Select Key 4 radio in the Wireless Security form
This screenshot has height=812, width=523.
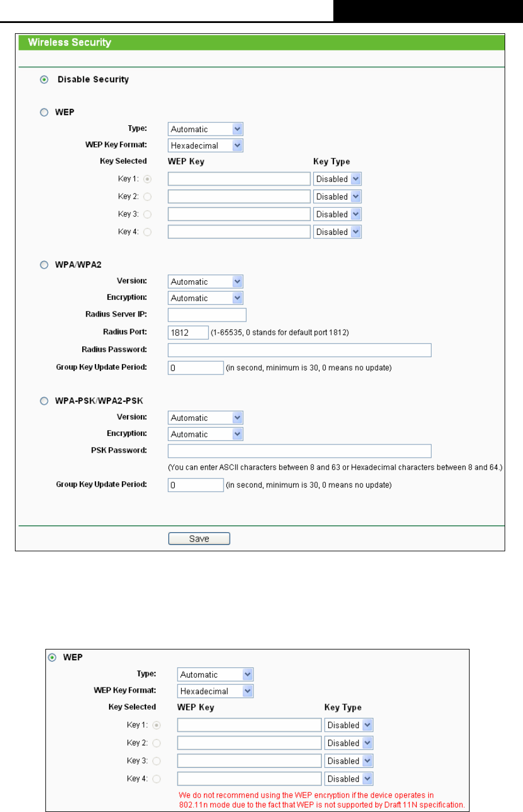[x=148, y=232]
